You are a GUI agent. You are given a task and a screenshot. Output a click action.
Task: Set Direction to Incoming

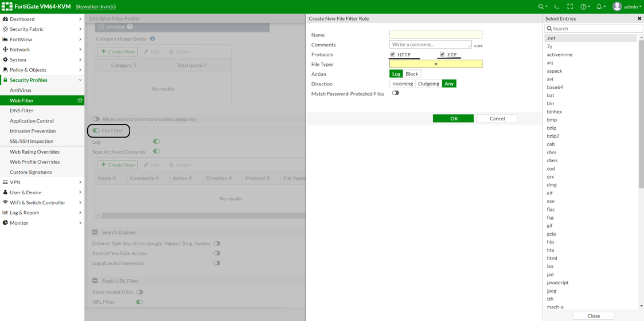tap(403, 84)
